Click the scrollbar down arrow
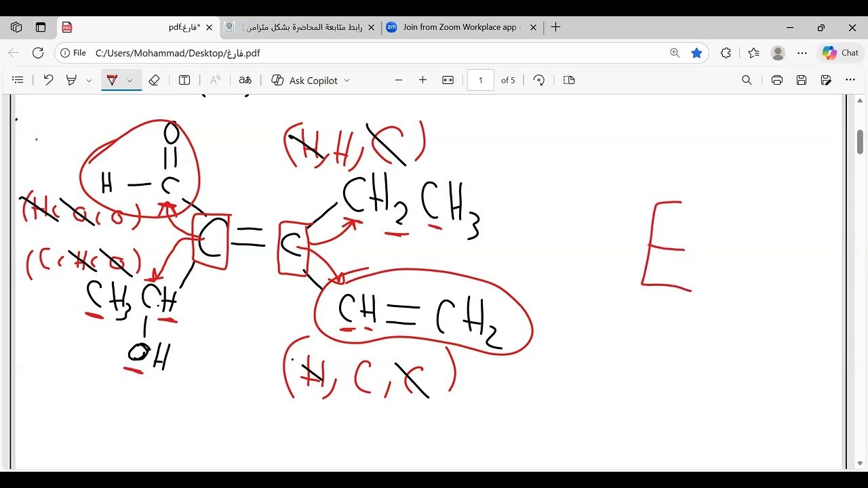Screen dimensions: 868x488 coord(860,464)
